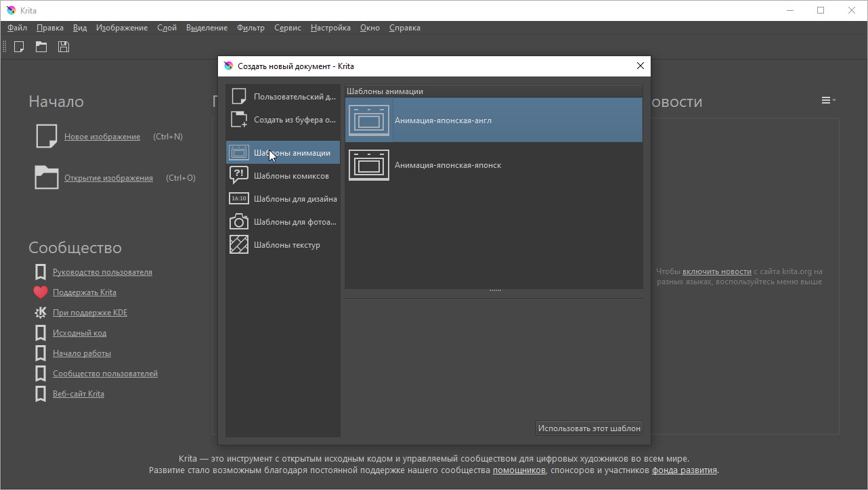
Task: Open the Настройка menu
Action: tap(330, 28)
